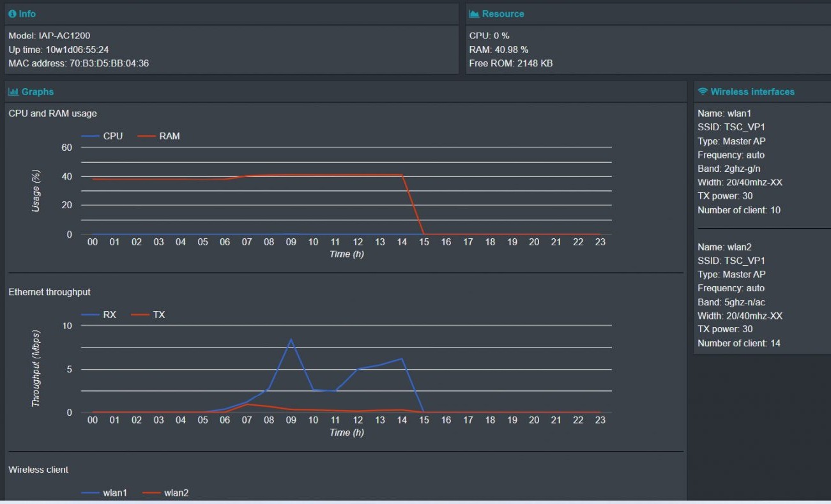Click "Number of client: 10" under wlan1

[x=739, y=210]
